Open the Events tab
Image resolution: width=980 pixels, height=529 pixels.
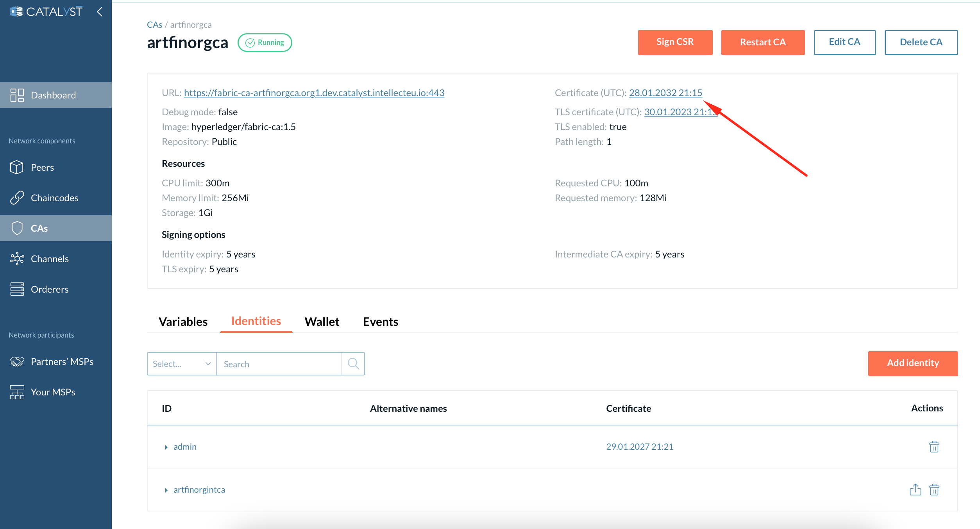coord(380,322)
